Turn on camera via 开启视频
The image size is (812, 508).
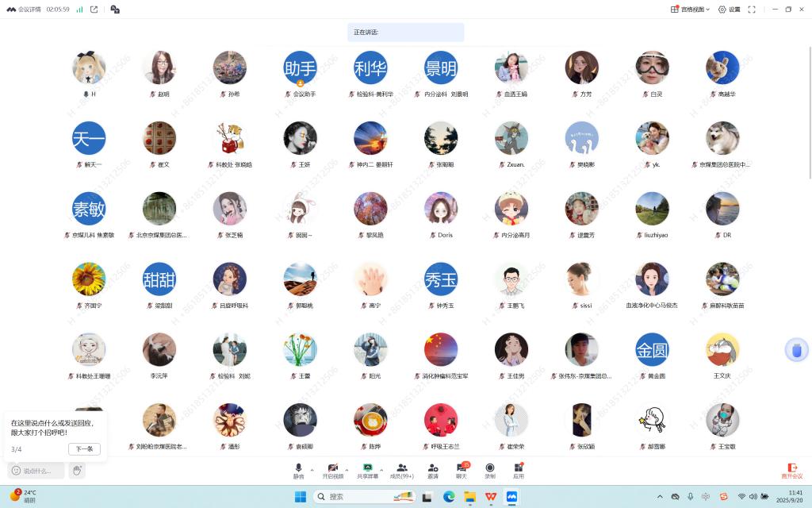[x=333, y=470]
